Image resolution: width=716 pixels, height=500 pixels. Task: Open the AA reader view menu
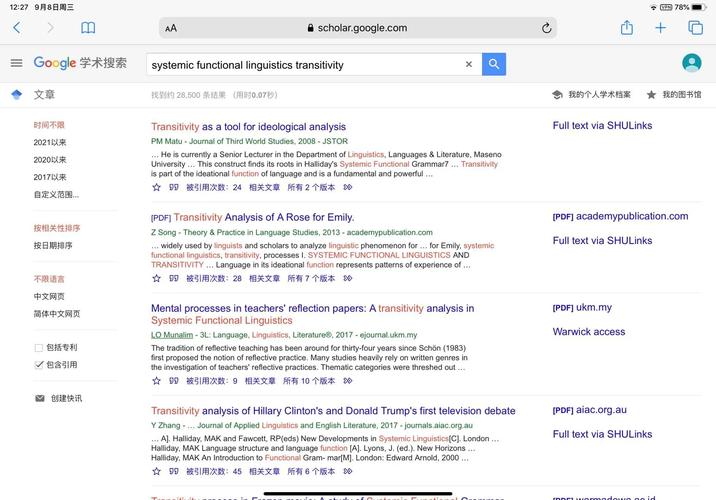point(171,28)
